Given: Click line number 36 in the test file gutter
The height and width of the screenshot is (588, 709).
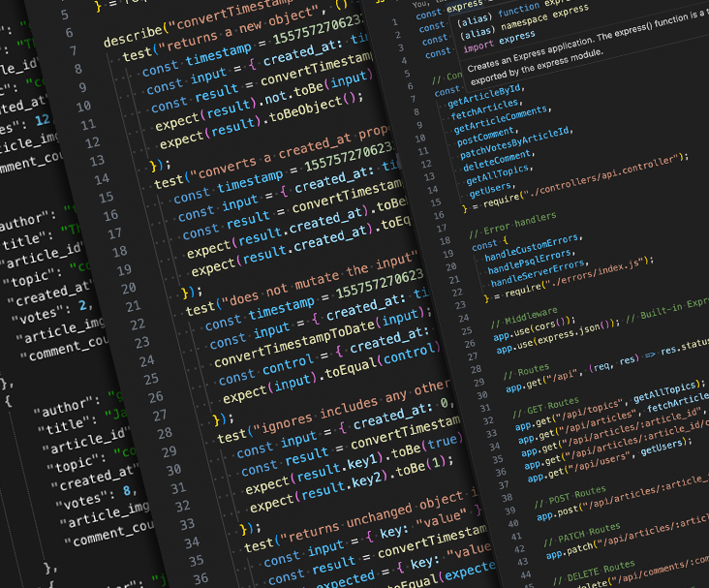Looking at the screenshot, I should 200,578.
